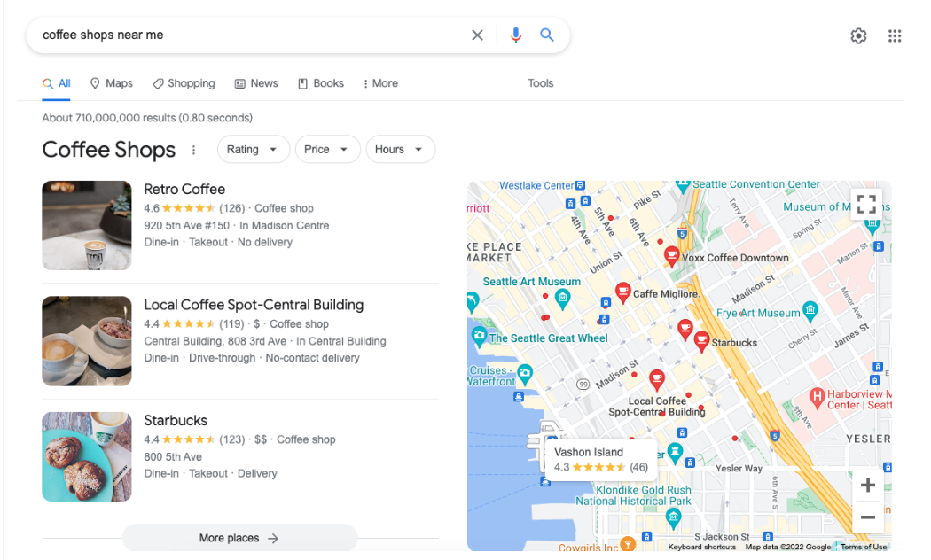Select Seattle Art Museum map marker
The height and width of the screenshot is (560, 931).
[562, 298]
